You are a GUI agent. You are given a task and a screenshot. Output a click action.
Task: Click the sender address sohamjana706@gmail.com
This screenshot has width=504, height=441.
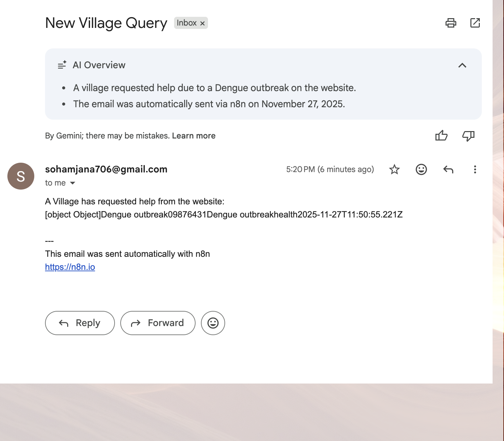click(x=106, y=169)
